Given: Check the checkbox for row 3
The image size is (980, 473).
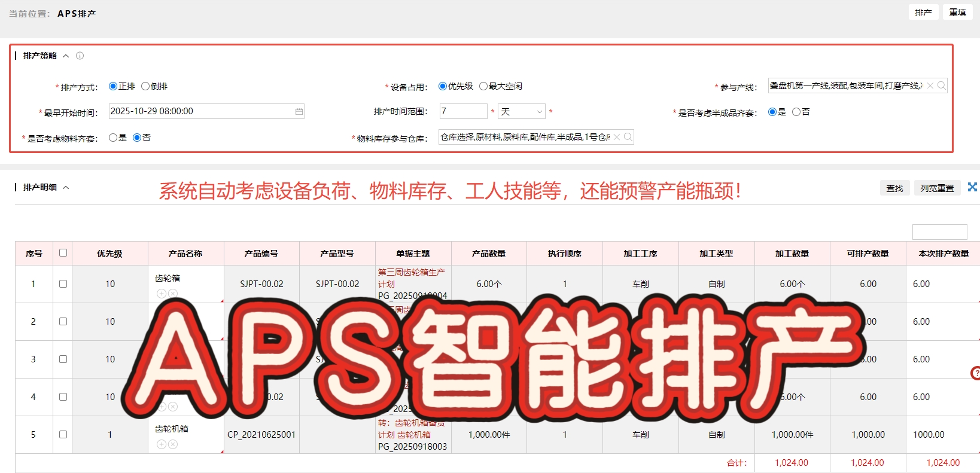Looking at the screenshot, I should [x=63, y=359].
